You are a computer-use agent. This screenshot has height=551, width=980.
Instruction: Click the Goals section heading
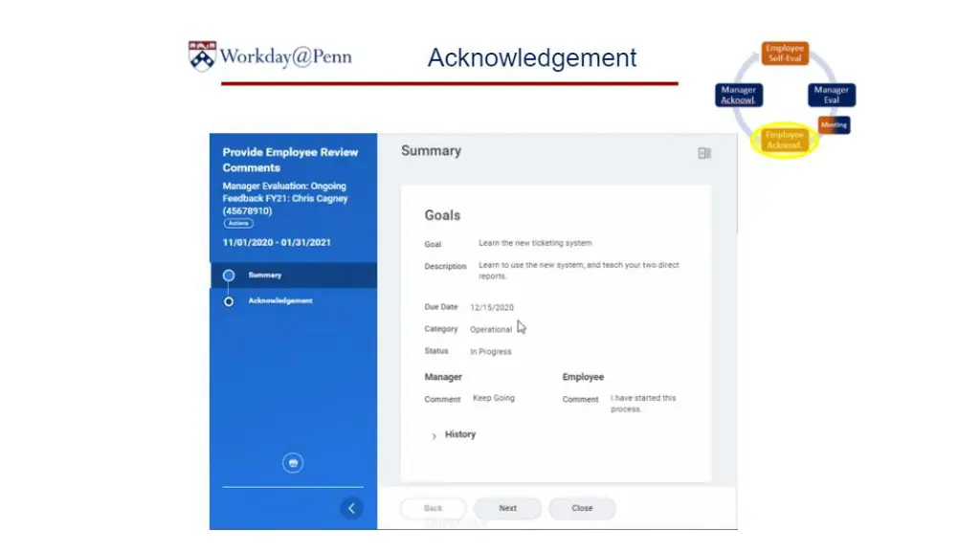click(x=442, y=215)
